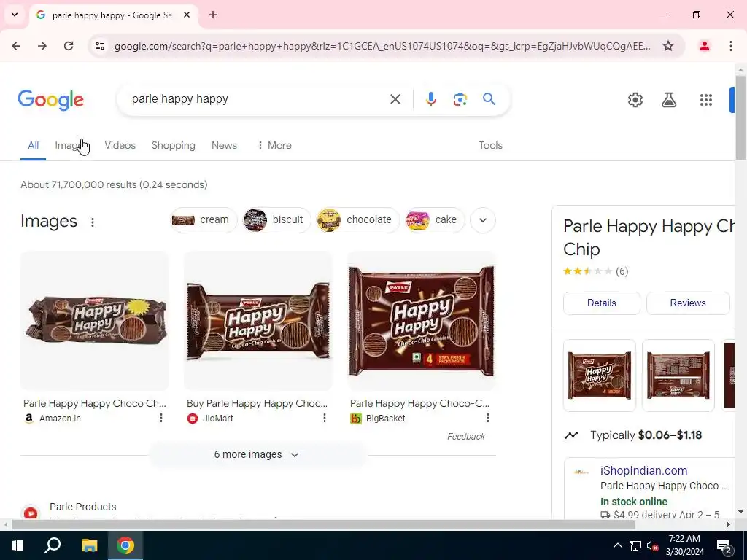The image size is (747, 560).
Task: Select the address bar URL
Action: 382,46
